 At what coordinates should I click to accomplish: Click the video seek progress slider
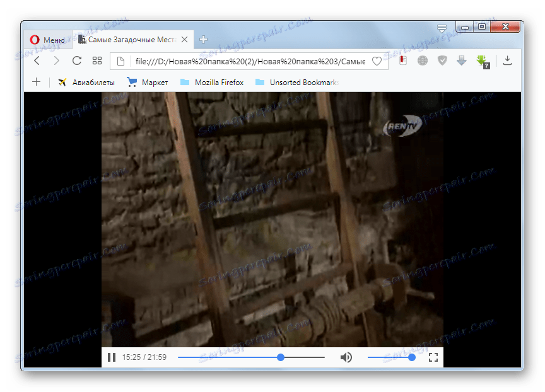(x=251, y=357)
